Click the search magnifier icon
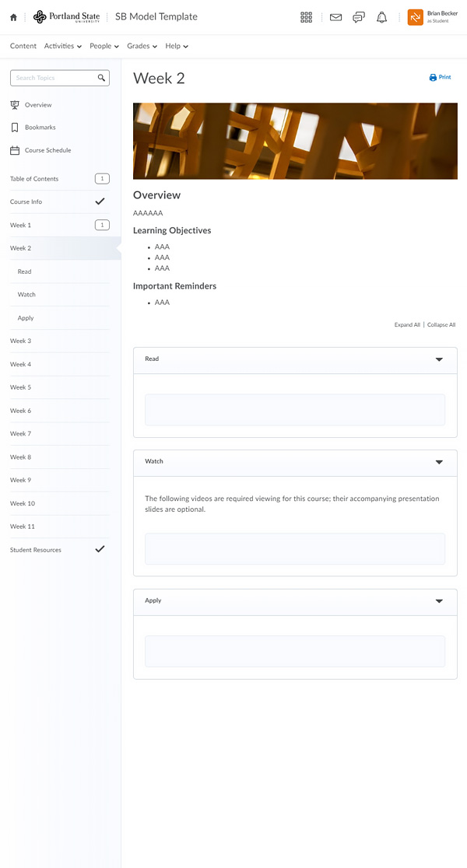The width and height of the screenshot is (467, 868). pos(101,78)
